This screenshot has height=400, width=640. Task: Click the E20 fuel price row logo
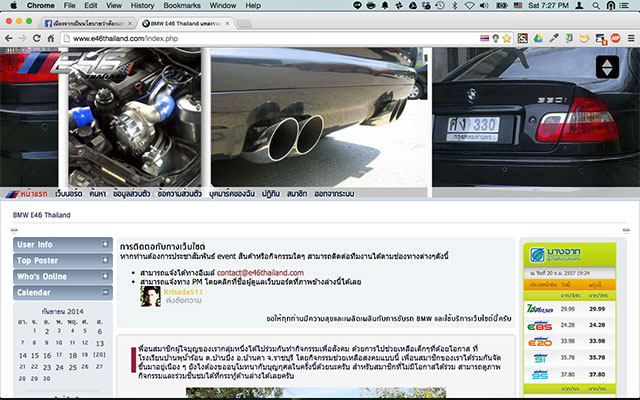click(540, 341)
